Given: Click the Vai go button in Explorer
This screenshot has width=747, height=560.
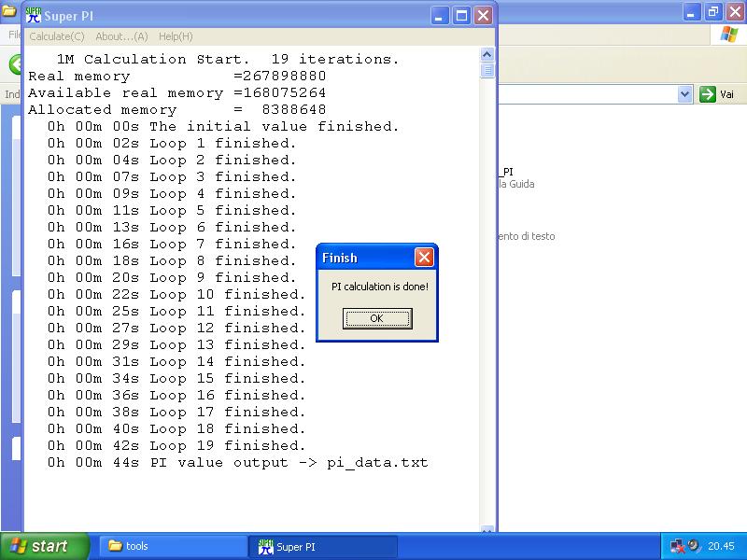Looking at the screenshot, I should (x=716, y=94).
